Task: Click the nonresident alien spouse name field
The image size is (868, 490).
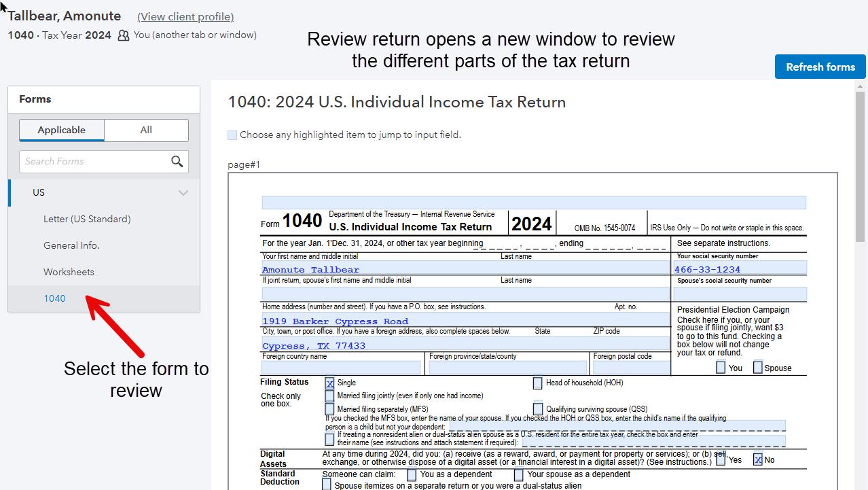Action: [653, 441]
